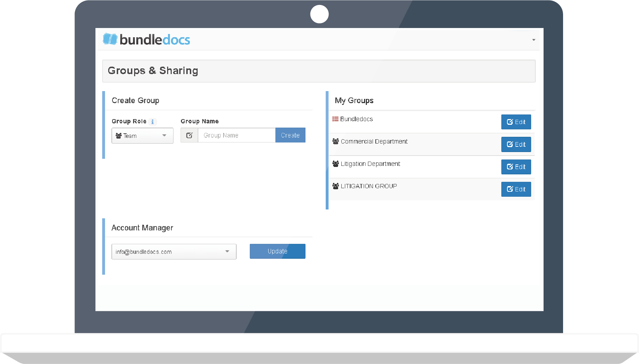Click the Group Name label
639x364 pixels.
tap(200, 121)
